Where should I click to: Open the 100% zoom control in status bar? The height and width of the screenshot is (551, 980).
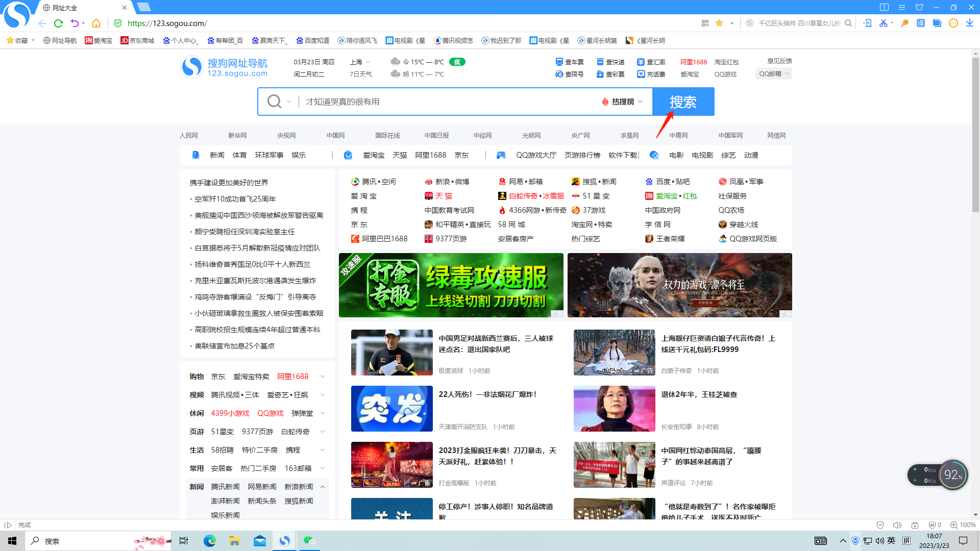963,525
